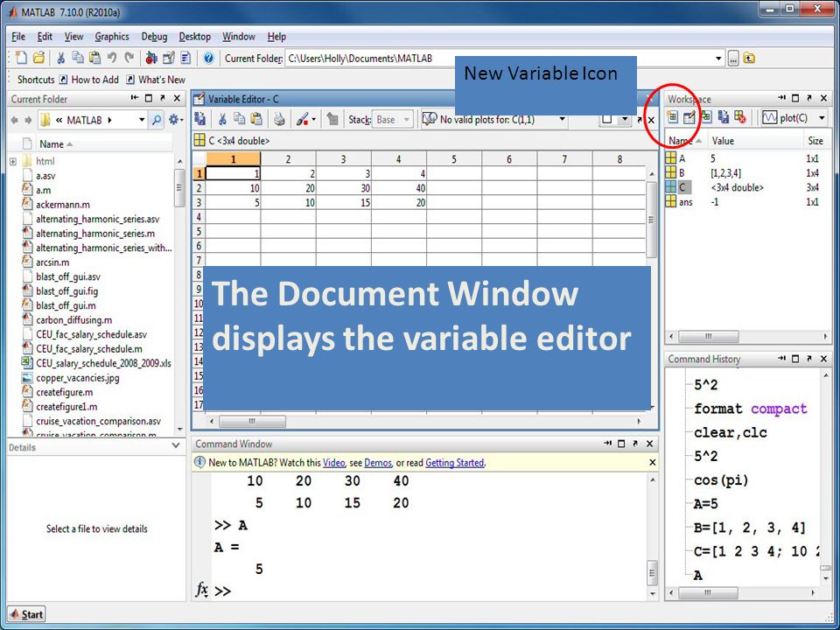Click the Copy icon in the main toolbar
The image size is (840, 630).
[78, 58]
